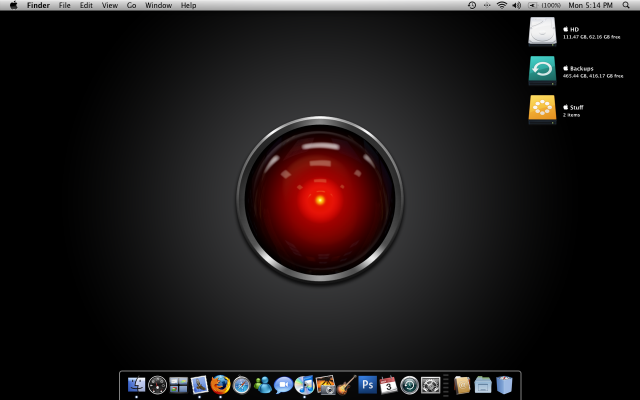Click the sync status menu bar icon
Screen dimensions: 640x400
487,5
